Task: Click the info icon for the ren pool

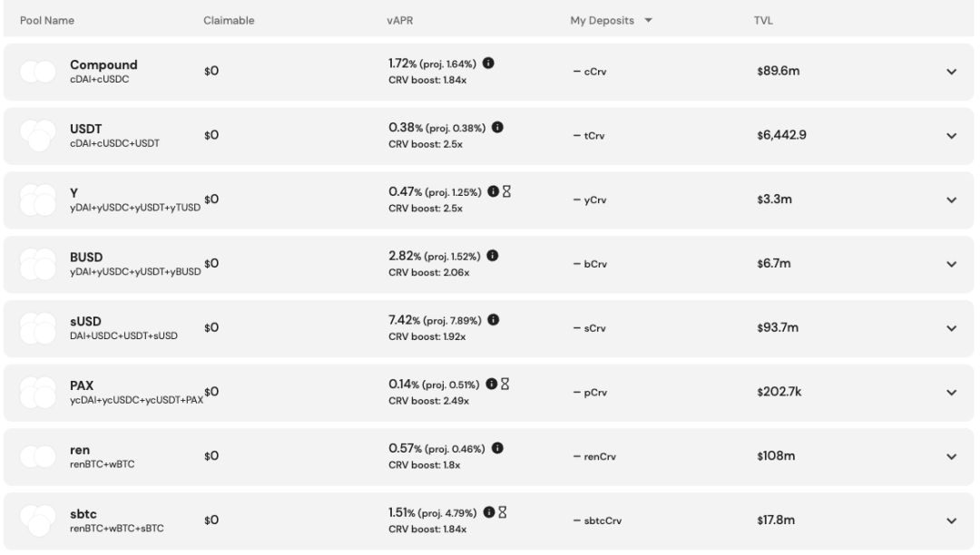Action: [497, 448]
